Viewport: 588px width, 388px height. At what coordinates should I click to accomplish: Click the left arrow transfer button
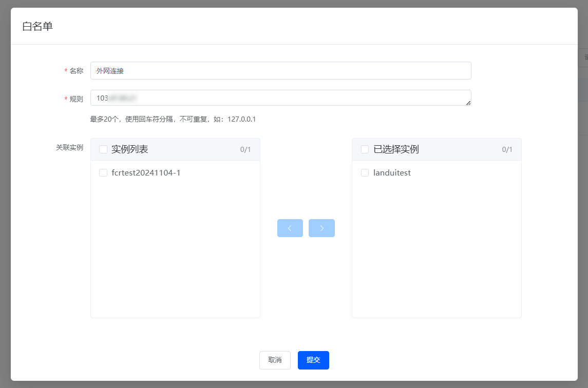(290, 228)
